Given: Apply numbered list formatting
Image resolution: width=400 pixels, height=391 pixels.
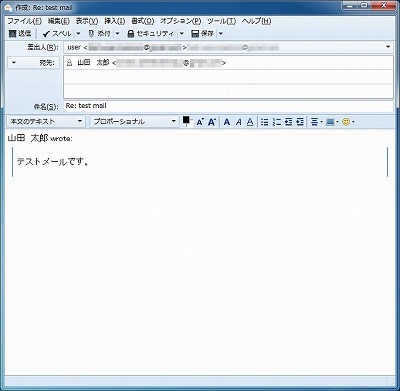Looking at the screenshot, I should coord(276,122).
